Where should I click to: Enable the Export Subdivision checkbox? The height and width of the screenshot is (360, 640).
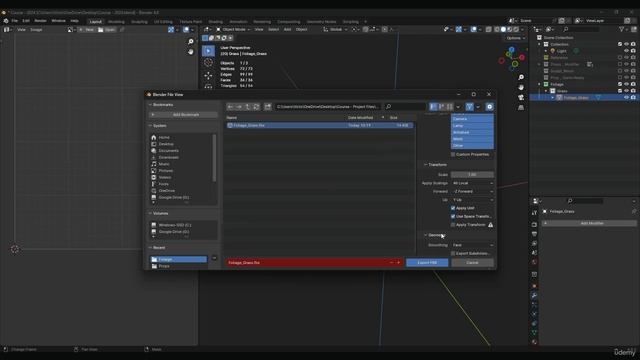pos(453,253)
